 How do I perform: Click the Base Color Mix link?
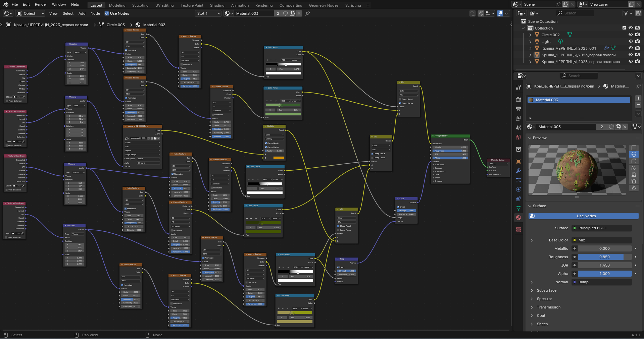click(x=602, y=240)
